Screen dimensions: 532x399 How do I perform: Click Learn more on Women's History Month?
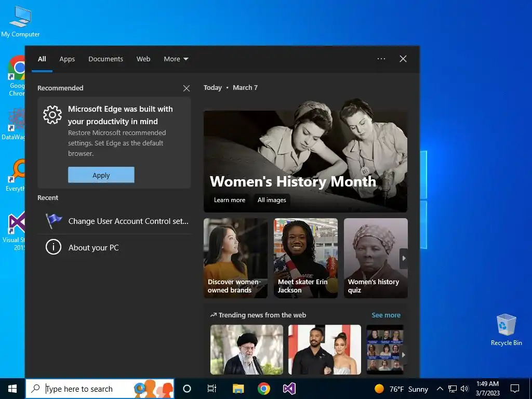pos(229,200)
